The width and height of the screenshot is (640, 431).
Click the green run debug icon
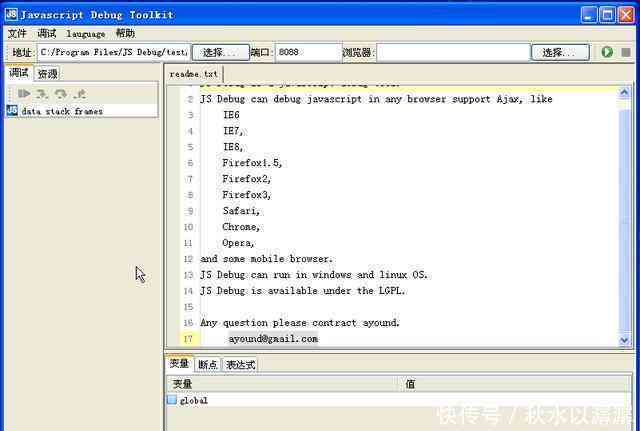607,52
